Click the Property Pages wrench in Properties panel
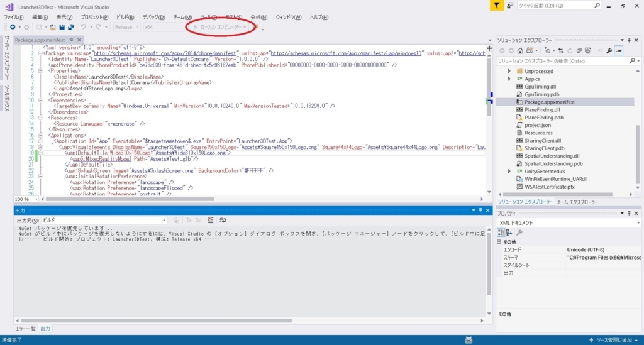The height and width of the screenshot is (345, 644). [519, 233]
